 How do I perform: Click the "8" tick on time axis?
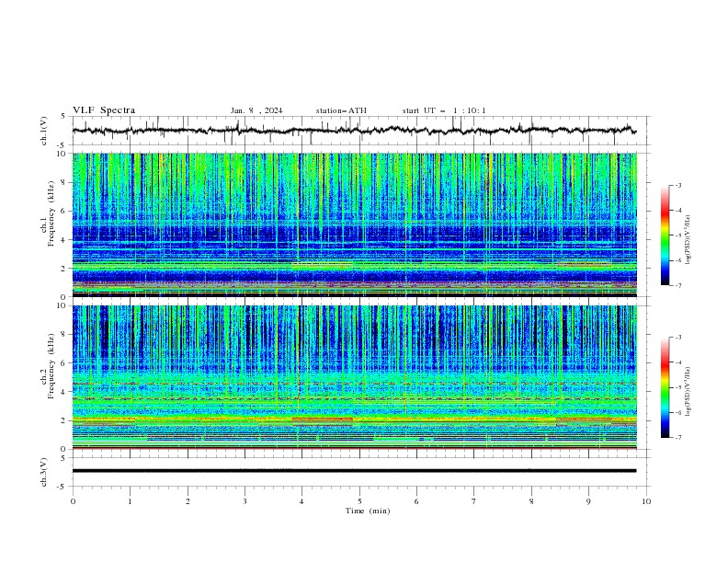[531, 501]
